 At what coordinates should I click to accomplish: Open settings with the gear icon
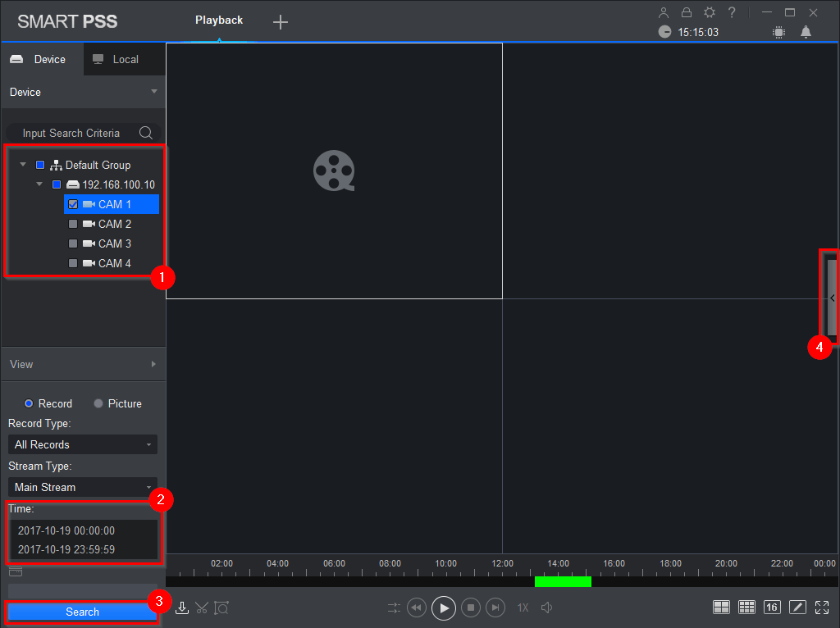[x=710, y=12]
